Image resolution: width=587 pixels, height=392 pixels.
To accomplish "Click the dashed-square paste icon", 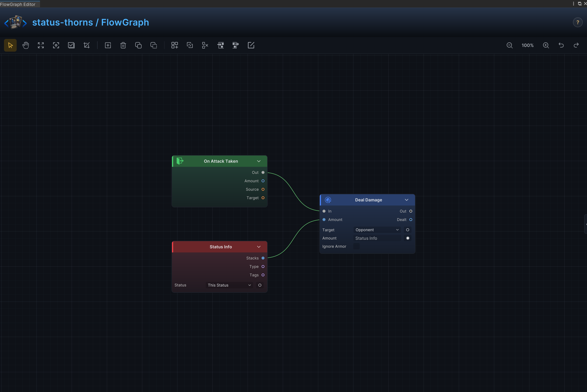I will [153, 45].
